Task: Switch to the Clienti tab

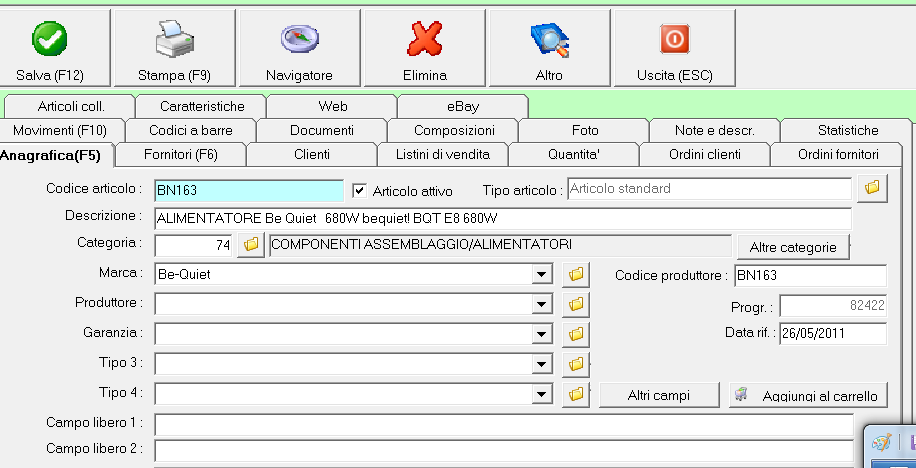Action: (312, 155)
